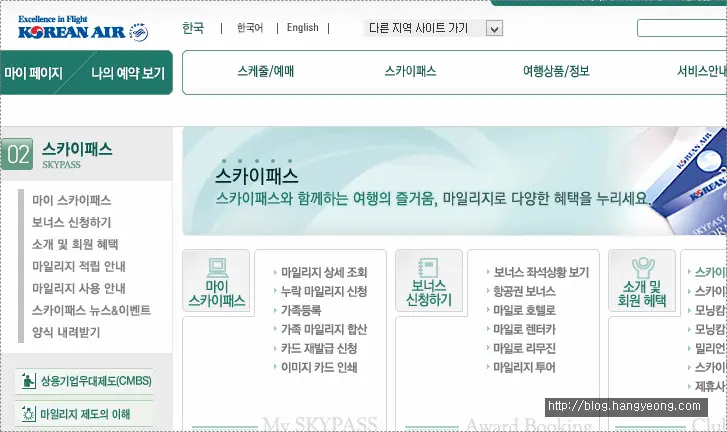Click the 마일리지 제도의 이해 lightbulb icon
The width and height of the screenshot is (727, 432).
pos(29,413)
